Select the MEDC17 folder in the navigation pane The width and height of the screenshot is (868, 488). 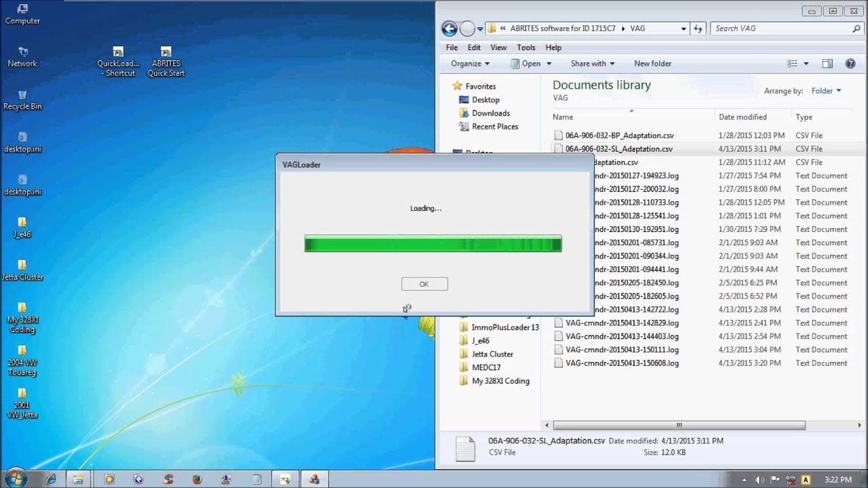479,367
